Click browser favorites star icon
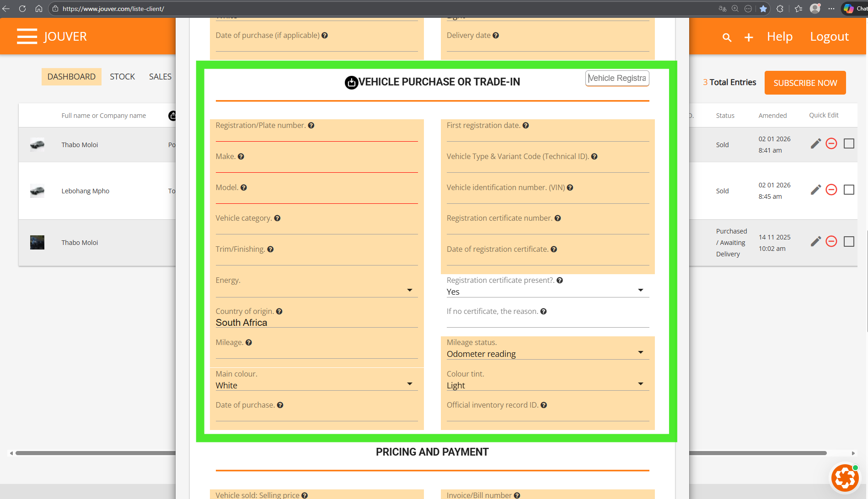This screenshot has width=868, height=499. click(763, 9)
